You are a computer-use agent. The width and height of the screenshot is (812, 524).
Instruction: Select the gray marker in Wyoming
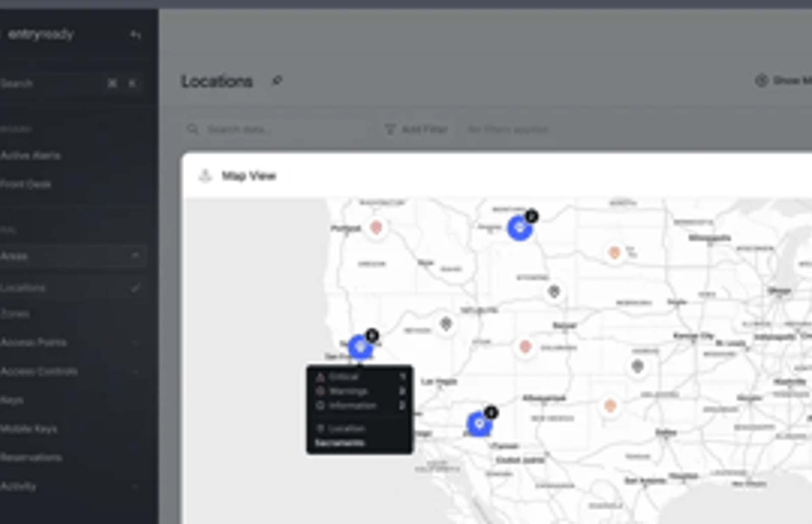coord(554,292)
